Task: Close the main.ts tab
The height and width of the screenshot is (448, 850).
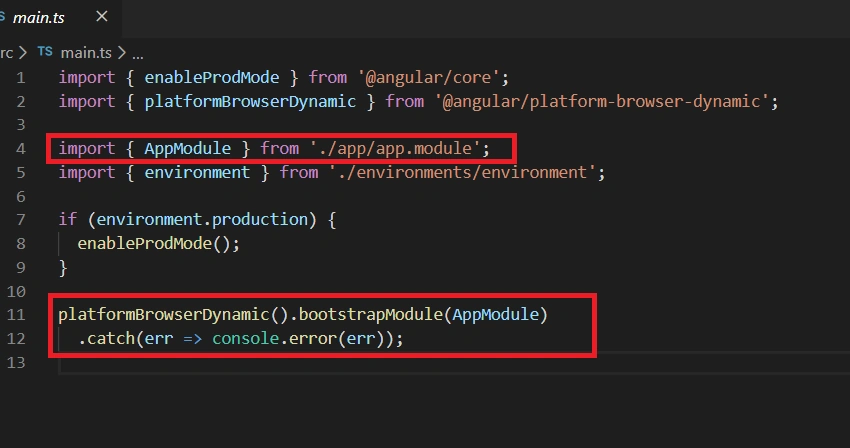Action: click(x=101, y=17)
